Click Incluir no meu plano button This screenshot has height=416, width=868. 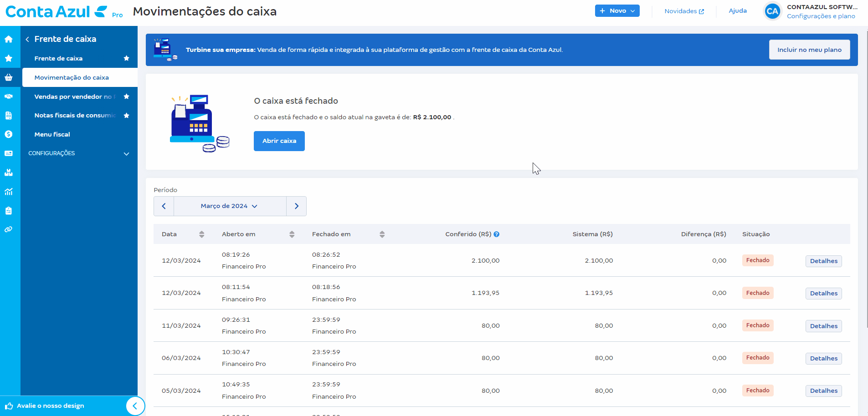810,50
